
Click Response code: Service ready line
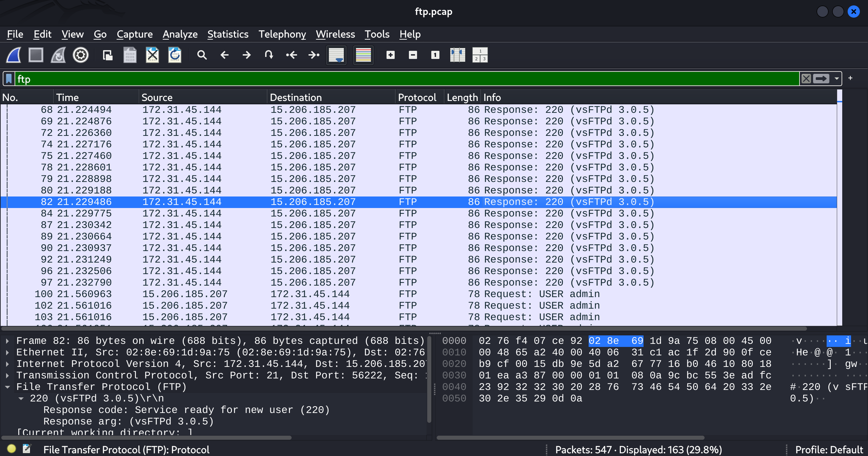tap(186, 410)
